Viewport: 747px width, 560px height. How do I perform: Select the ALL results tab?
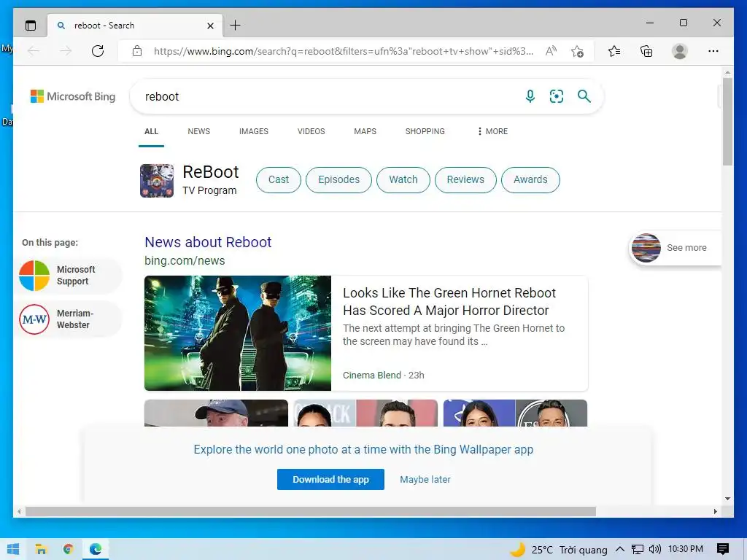click(x=151, y=131)
